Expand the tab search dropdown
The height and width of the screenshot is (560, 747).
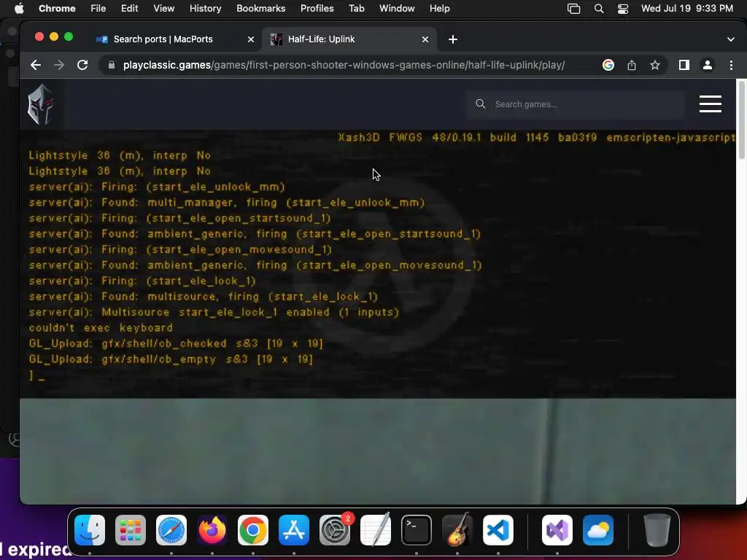coord(730,39)
